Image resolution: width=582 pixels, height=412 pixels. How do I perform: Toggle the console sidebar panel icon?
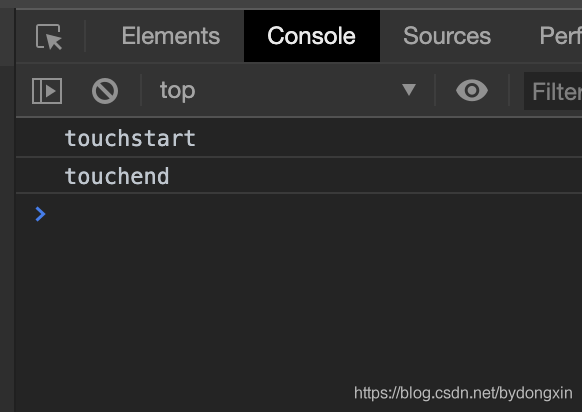coord(47,91)
